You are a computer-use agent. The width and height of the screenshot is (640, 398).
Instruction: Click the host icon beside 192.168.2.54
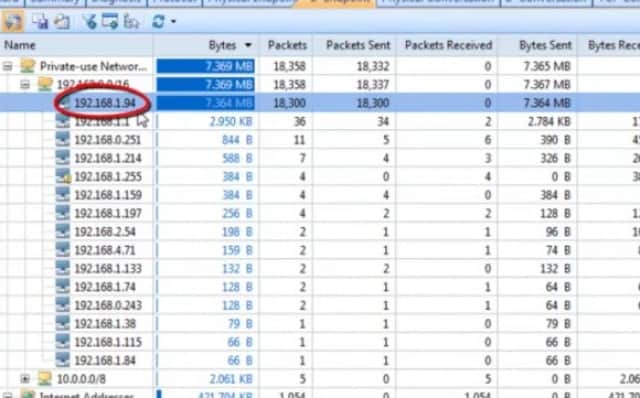[x=62, y=231]
